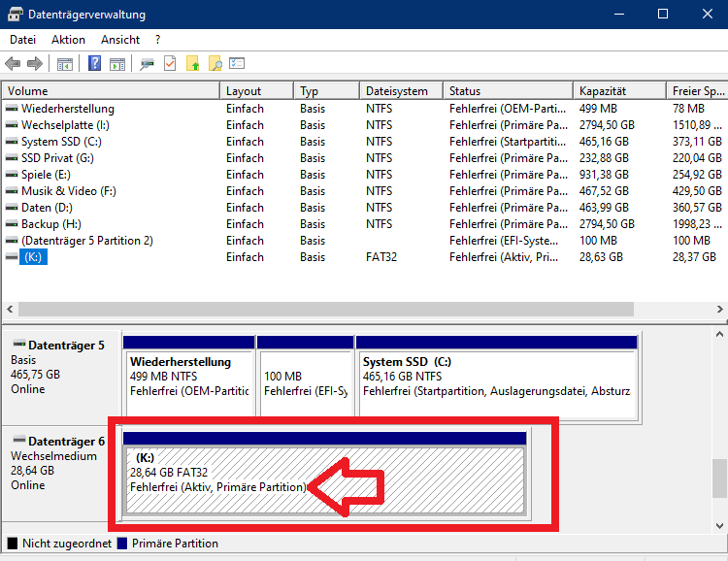Click the 373,11 GB free space of System SSD

coord(697,141)
